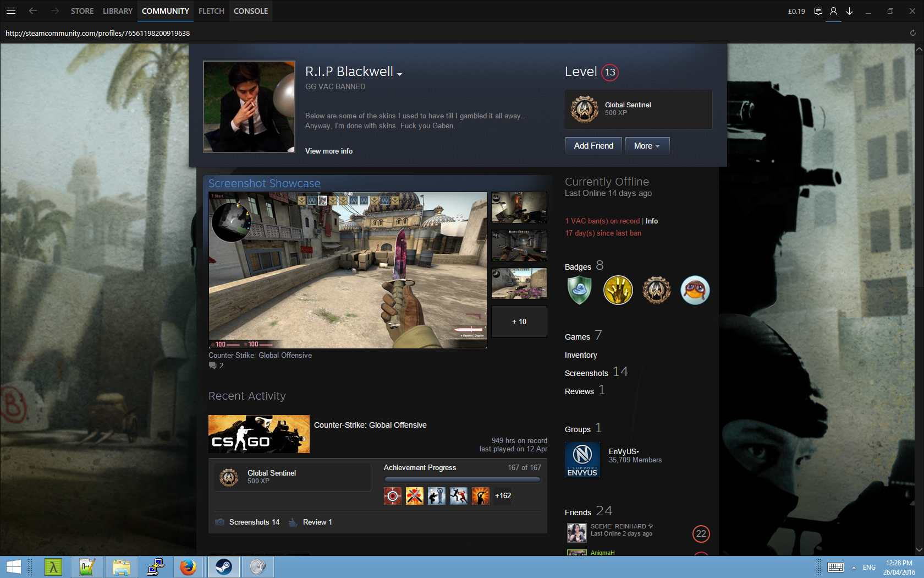
Task: Switch to the LIBRARY tab
Action: point(117,11)
